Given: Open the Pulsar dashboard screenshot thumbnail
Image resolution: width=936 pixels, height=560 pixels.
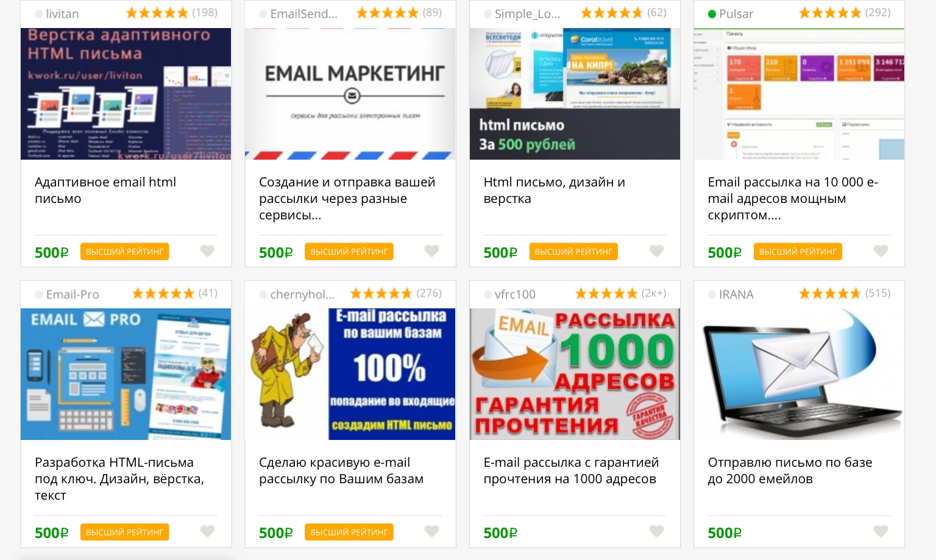Looking at the screenshot, I should pos(799,94).
